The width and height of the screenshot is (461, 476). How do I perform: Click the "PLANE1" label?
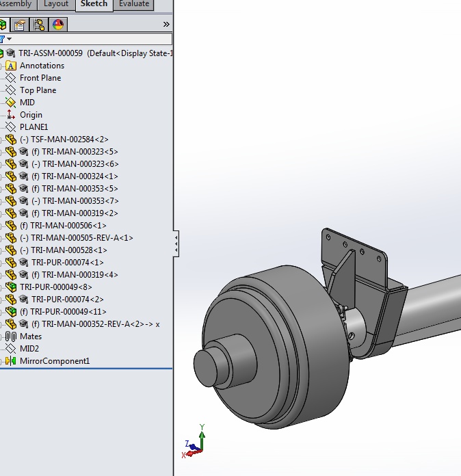tap(34, 127)
